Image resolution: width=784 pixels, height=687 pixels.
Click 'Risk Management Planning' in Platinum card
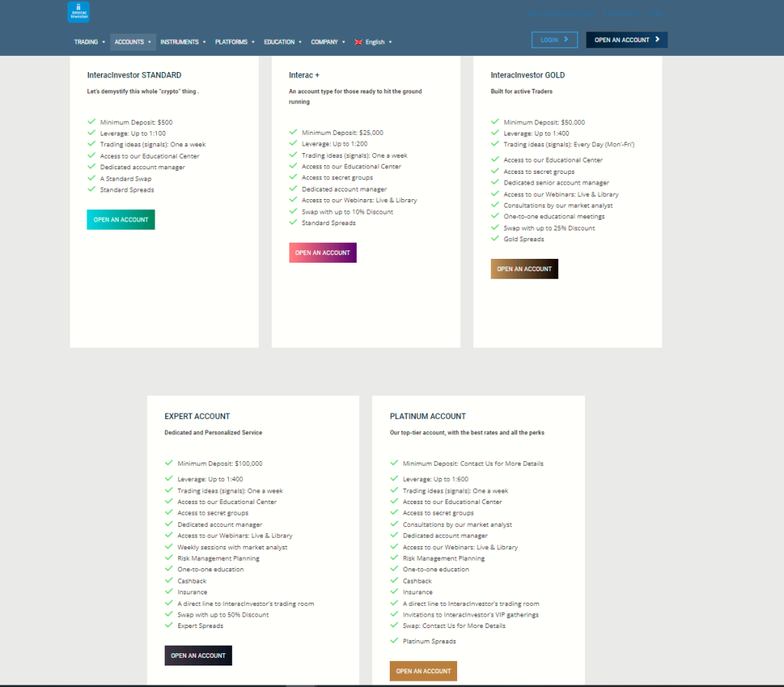click(444, 558)
